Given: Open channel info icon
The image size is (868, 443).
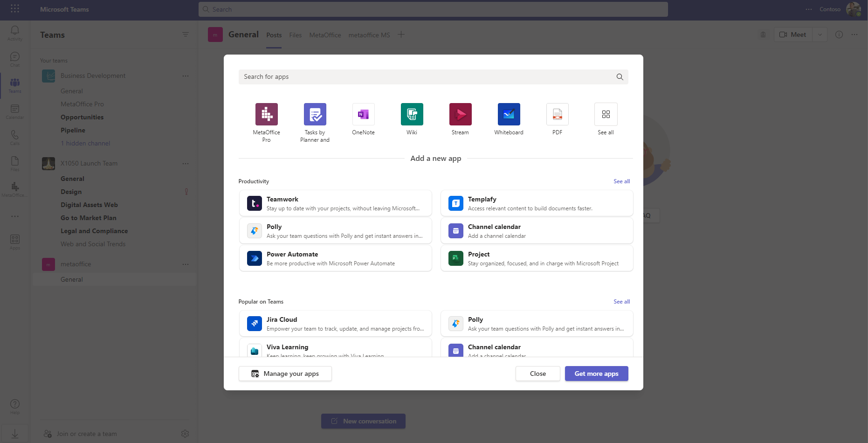Looking at the screenshot, I should [839, 35].
